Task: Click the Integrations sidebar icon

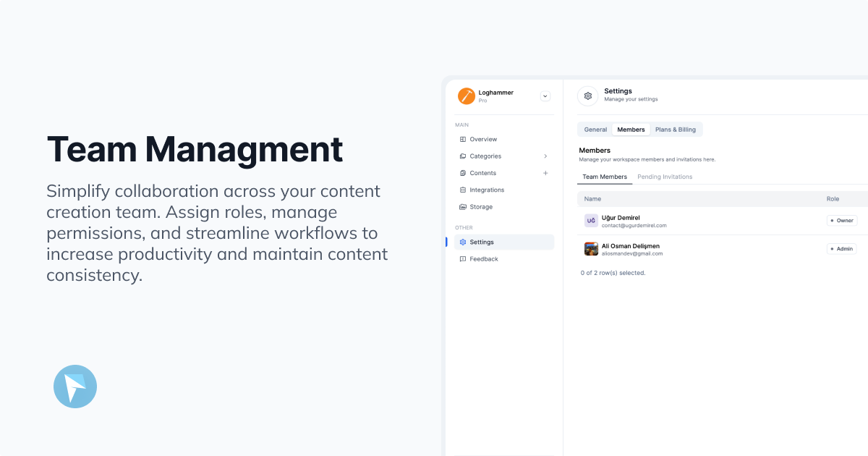Action: pos(463,190)
